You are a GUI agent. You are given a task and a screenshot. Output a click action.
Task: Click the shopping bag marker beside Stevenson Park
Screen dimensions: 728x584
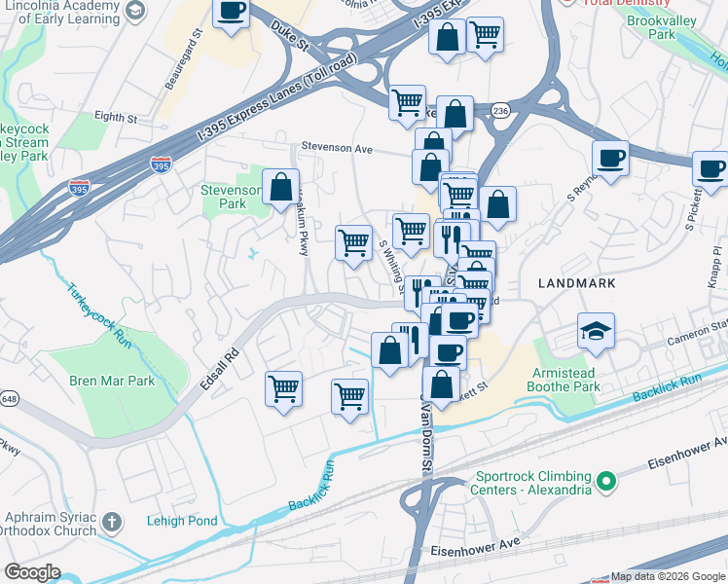click(280, 188)
